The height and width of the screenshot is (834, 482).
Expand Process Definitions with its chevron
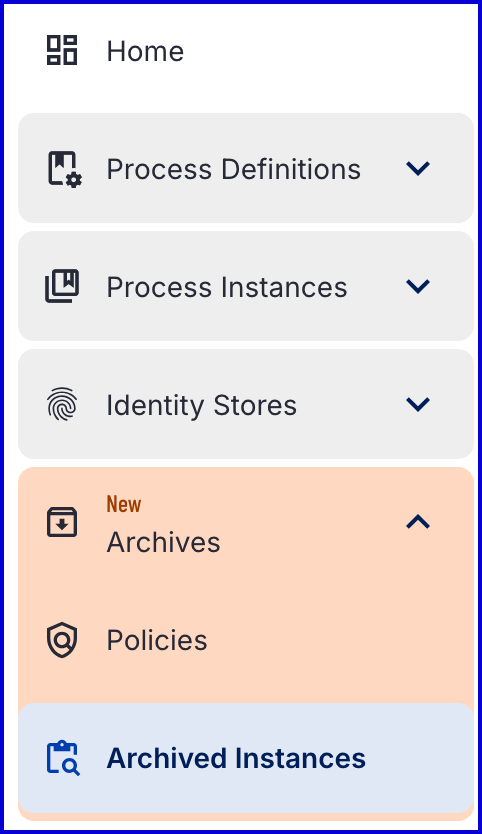click(x=418, y=168)
